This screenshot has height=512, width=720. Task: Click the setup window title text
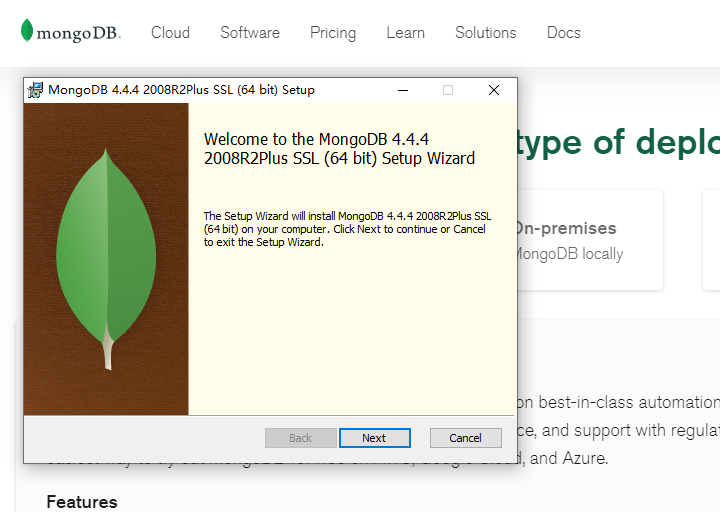(x=181, y=90)
